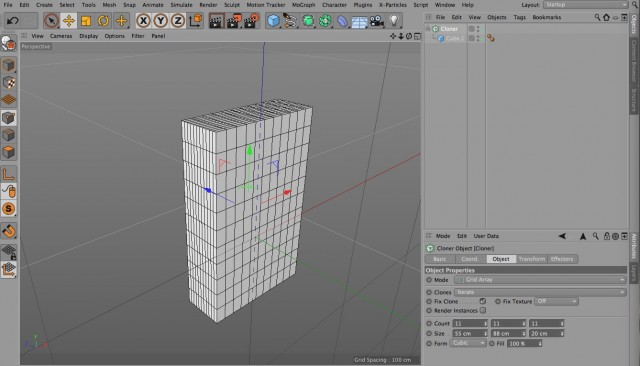Toggle the Fix Clone checkbox
Viewport: 640px width, 366px height.
(x=483, y=301)
